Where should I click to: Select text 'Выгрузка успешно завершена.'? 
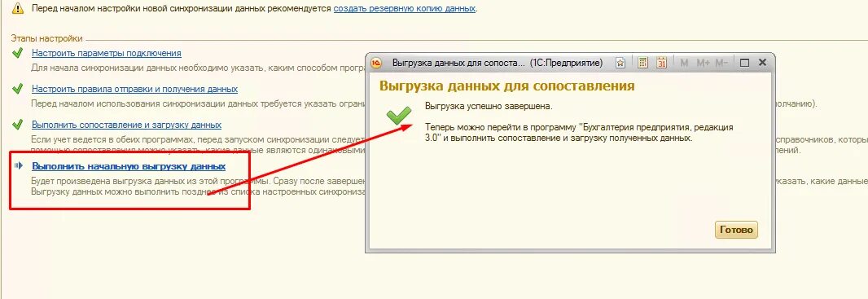point(489,105)
